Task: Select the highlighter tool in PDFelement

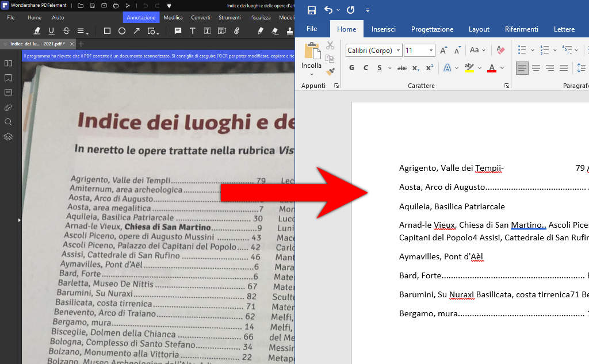Action: 37,31
